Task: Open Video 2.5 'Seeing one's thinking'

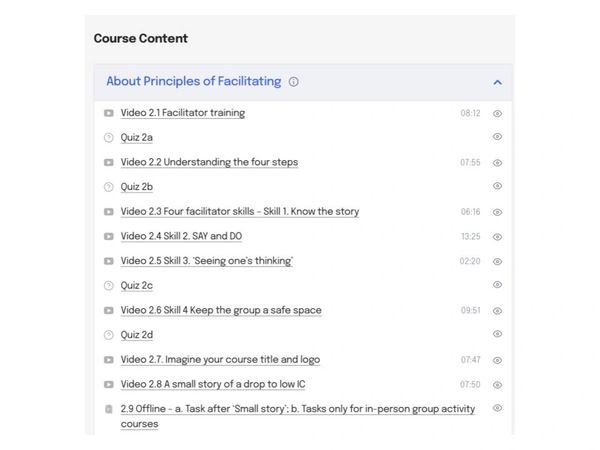Action: [206, 261]
